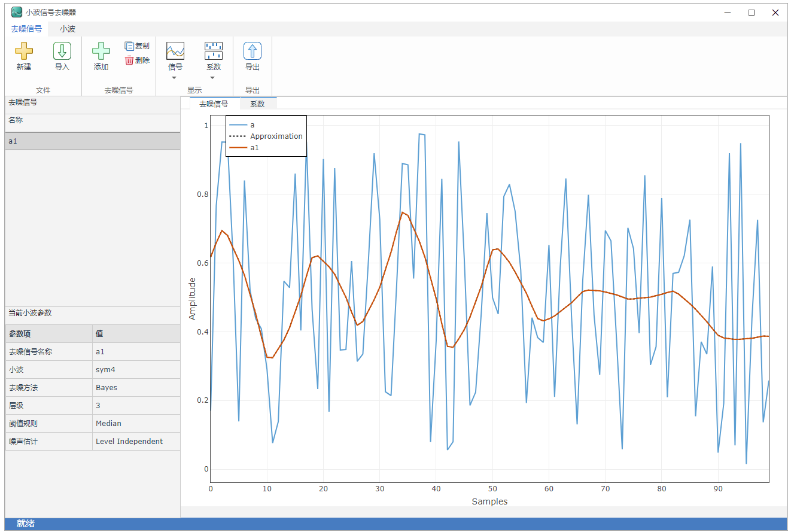Open the 去噪信号 plot tab
Image resolution: width=791 pixels, height=532 pixels.
(x=214, y=104)
